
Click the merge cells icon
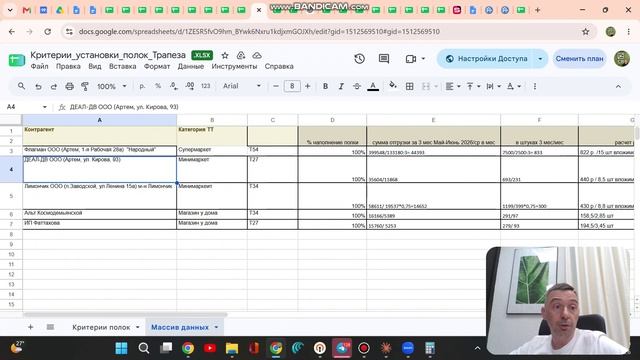(x=426, y=87)
